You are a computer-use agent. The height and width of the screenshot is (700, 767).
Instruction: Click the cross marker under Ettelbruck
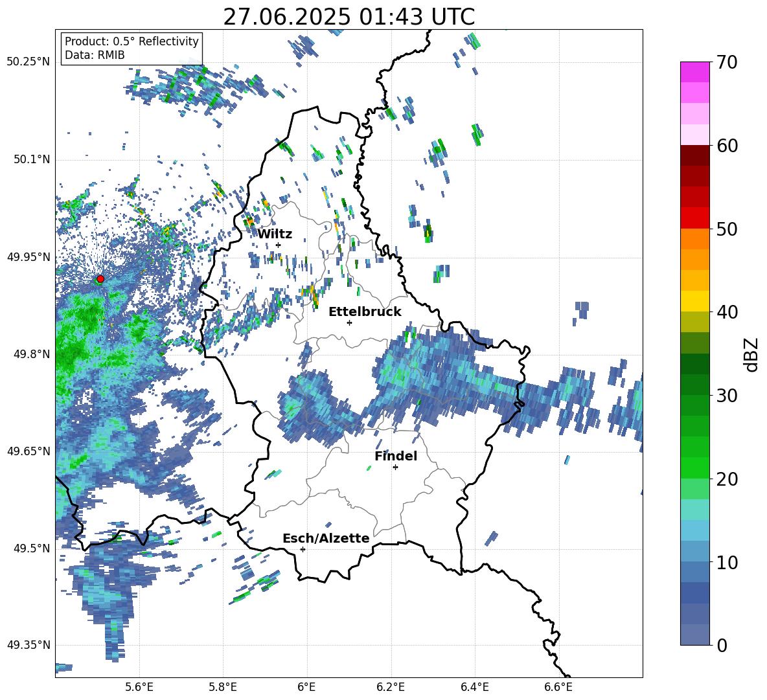[x=349, y=322]
